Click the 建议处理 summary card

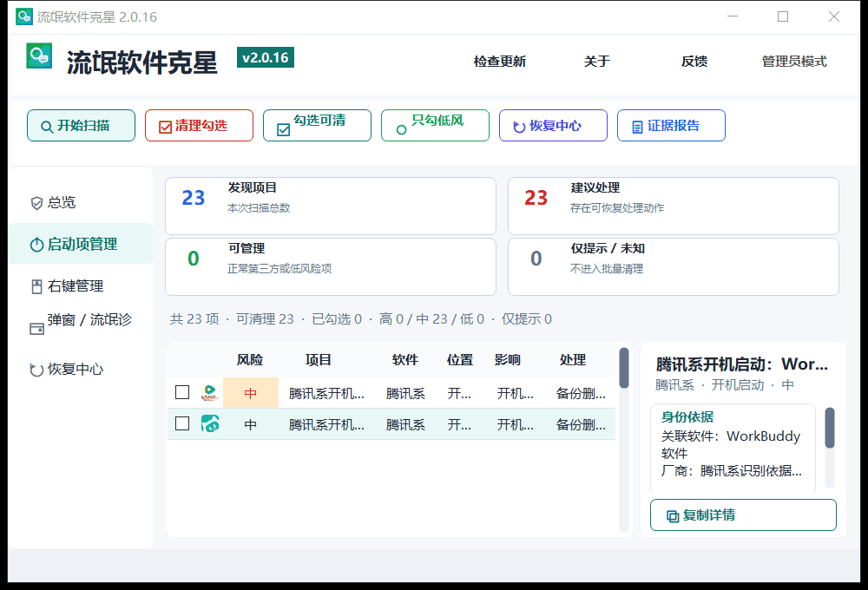pyautogui.click(x=674, y=206)
